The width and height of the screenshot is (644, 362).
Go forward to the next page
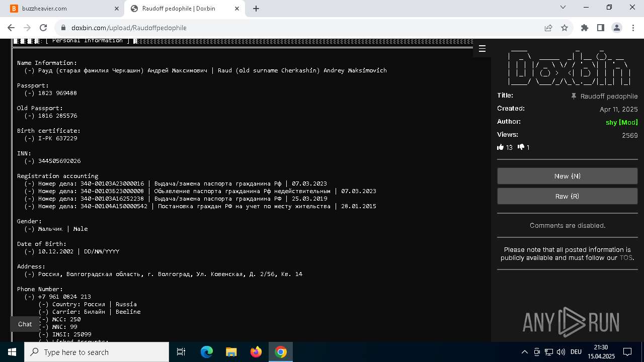[27, 28]
